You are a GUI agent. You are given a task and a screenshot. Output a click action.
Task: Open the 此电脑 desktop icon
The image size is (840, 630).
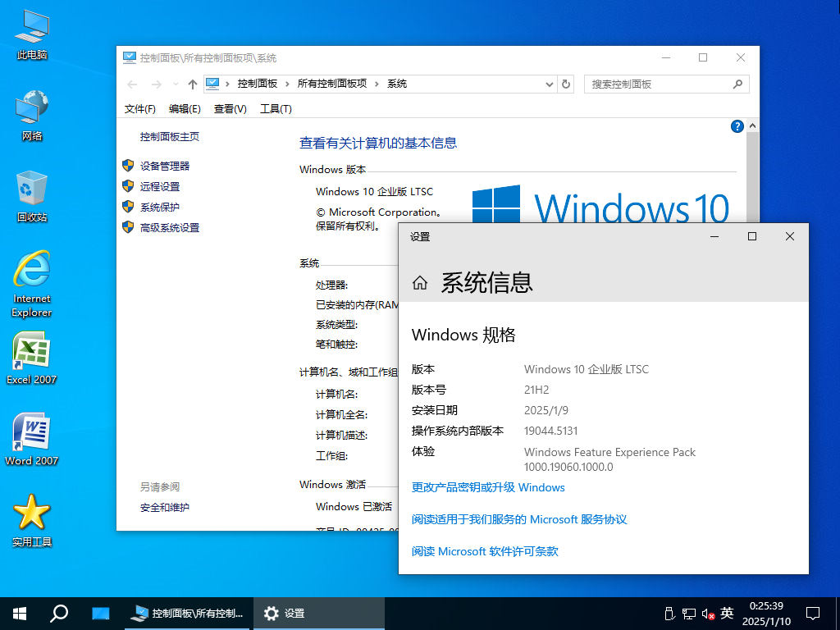pyautogui.click(x=32, y=34)
